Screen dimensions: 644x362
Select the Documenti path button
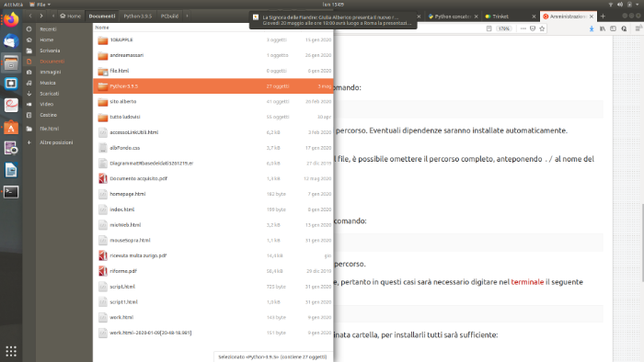(x=102, y=16)
